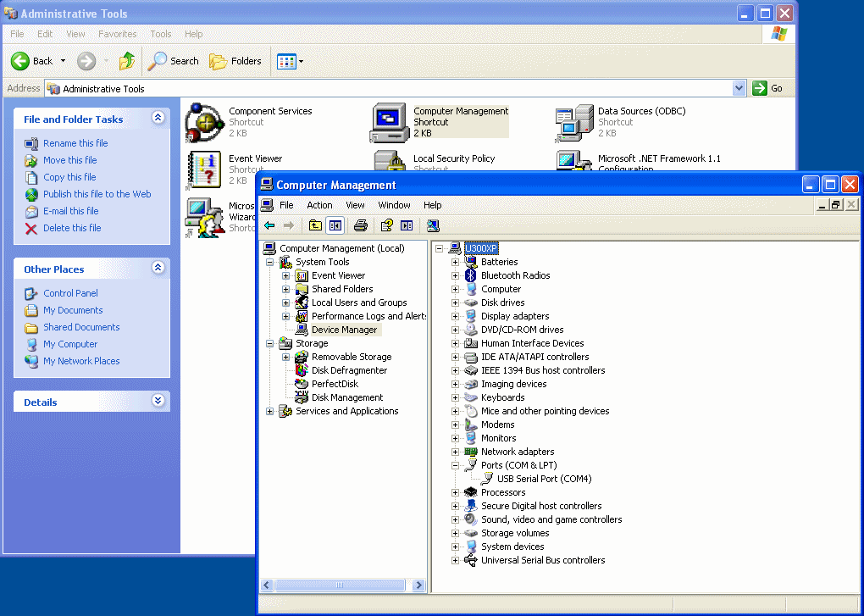Viewport: 864px width, 616px height.
Task: Select Shared Folders in the console tree
Action: point(342,289)
